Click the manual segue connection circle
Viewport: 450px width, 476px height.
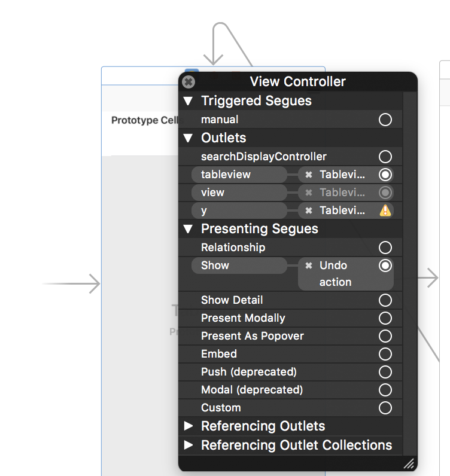385,120
